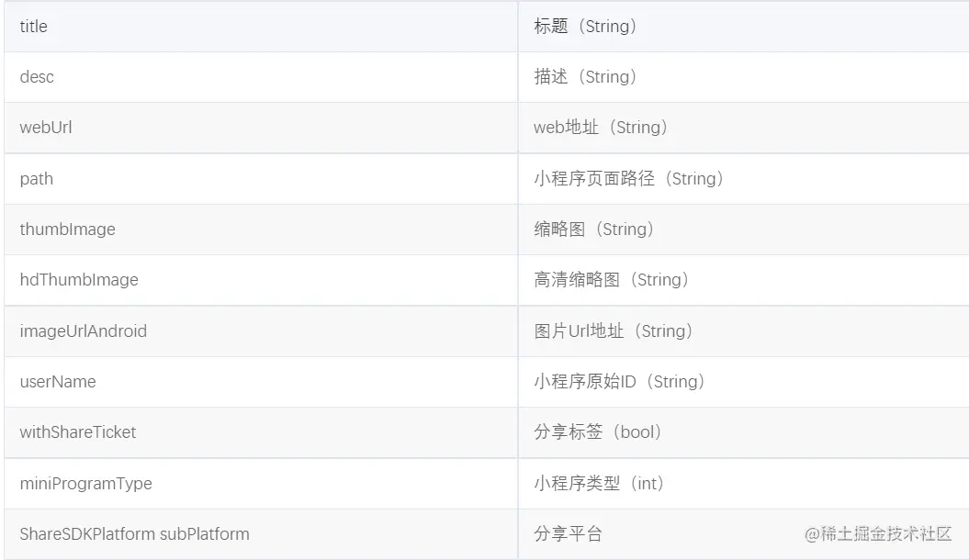969x560 pixels.
Task: Click the miniProgramType parameter cell
Action: pyautogui.click(x=86, y=484)
